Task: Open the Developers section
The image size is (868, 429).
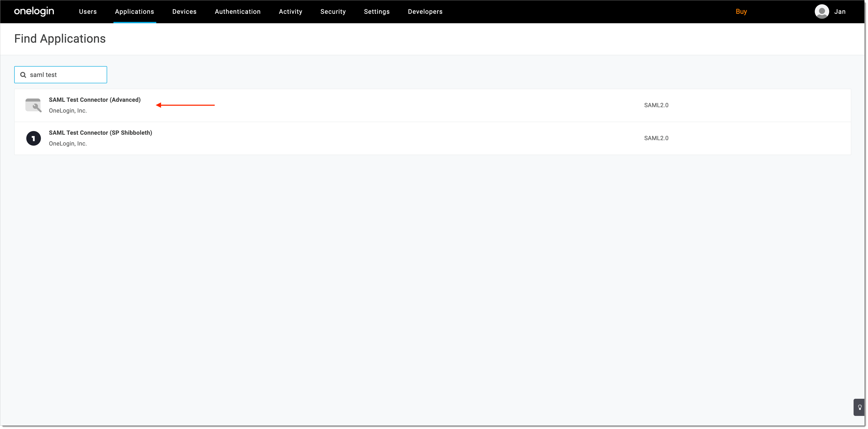Action: pos(425,11)
